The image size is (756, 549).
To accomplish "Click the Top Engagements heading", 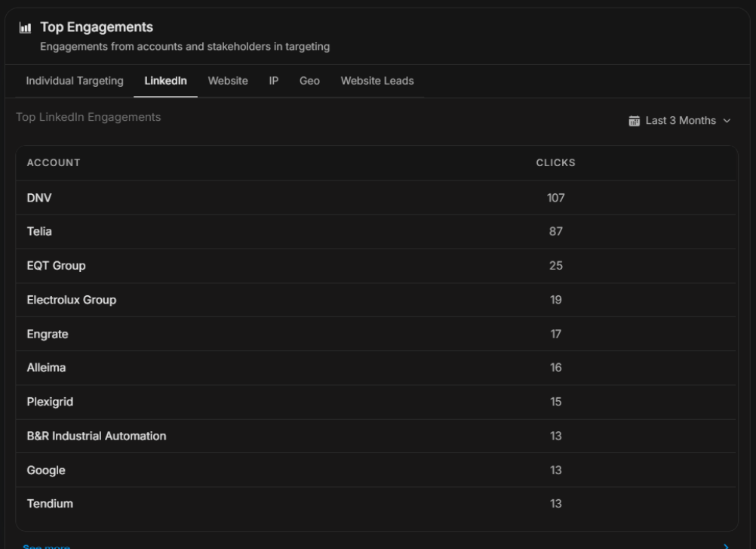I will pos(97,27).
